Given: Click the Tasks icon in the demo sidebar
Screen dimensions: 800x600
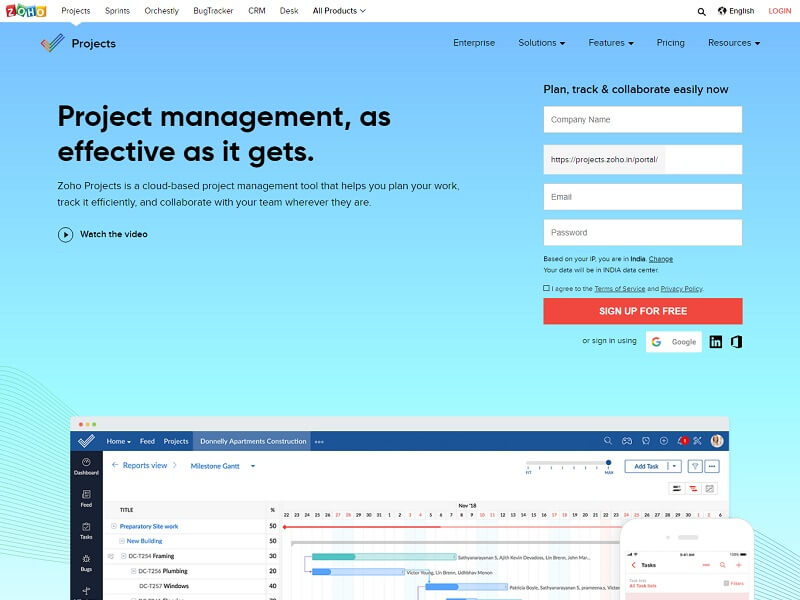Looking at the screenshot, I should click(86, 527).
